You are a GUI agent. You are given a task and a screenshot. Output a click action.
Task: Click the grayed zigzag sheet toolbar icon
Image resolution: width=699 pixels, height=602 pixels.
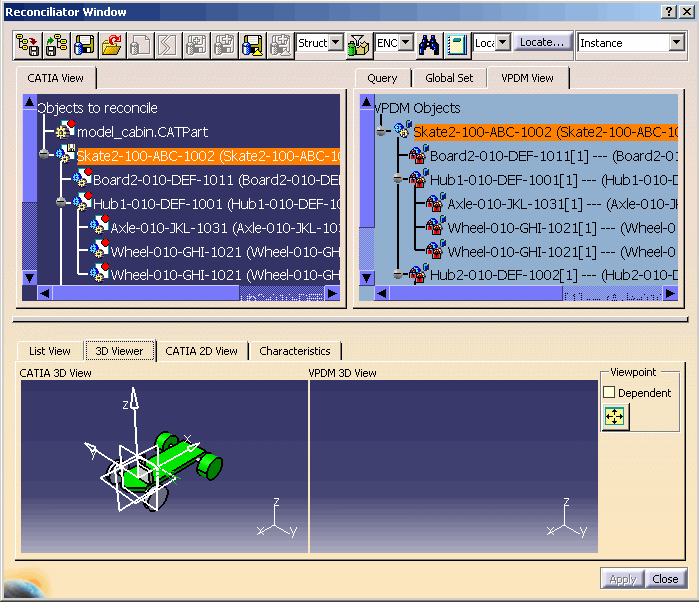coord(168,45)
